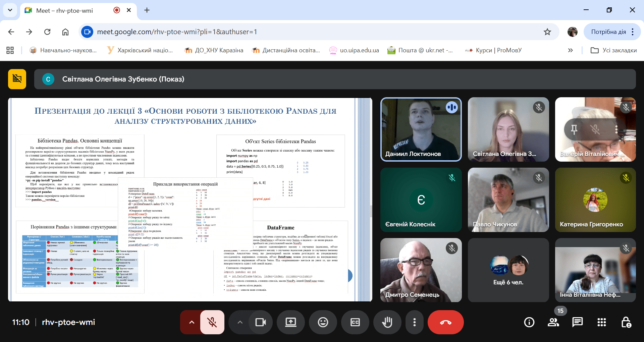Open the participants list
Image resolution: width=644 pixels, height=342 pixels.
pyautogui.click(x=553, y=322)
